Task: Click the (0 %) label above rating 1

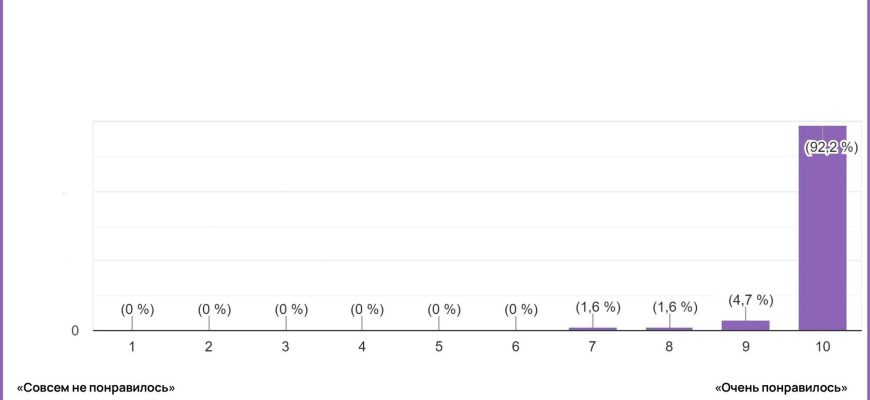Action: (137, 310)
